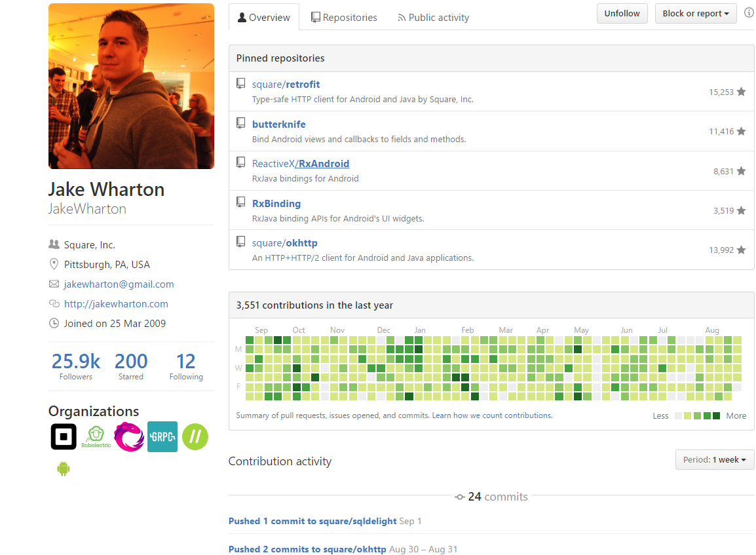Click the envelope icon beside the email
Viewport: 756px width, 555px height.
point(54,284)
